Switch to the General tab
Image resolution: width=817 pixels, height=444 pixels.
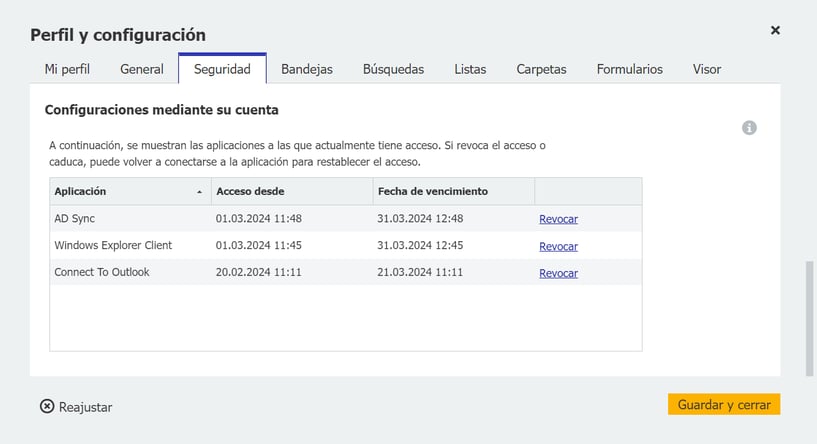[142, 69]
